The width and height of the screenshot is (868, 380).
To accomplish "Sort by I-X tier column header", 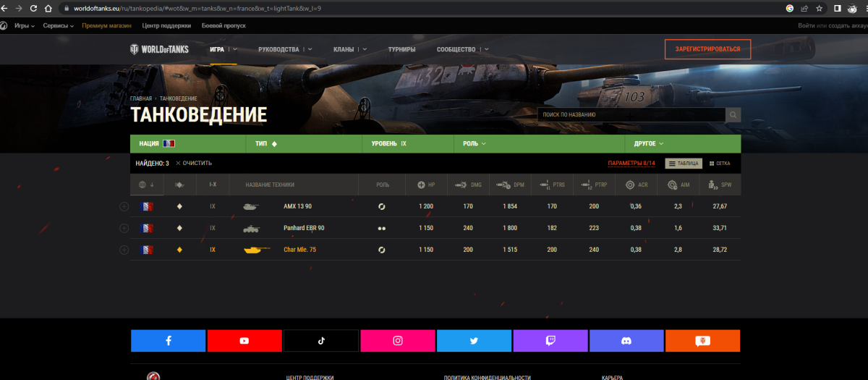I will point(213,185).
